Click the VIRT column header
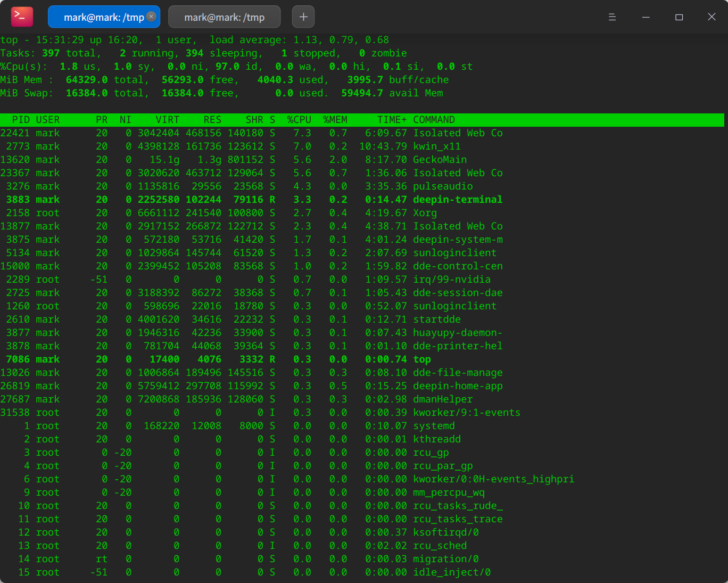The height and width of the screenshot is (583, 728). (168, 120)
